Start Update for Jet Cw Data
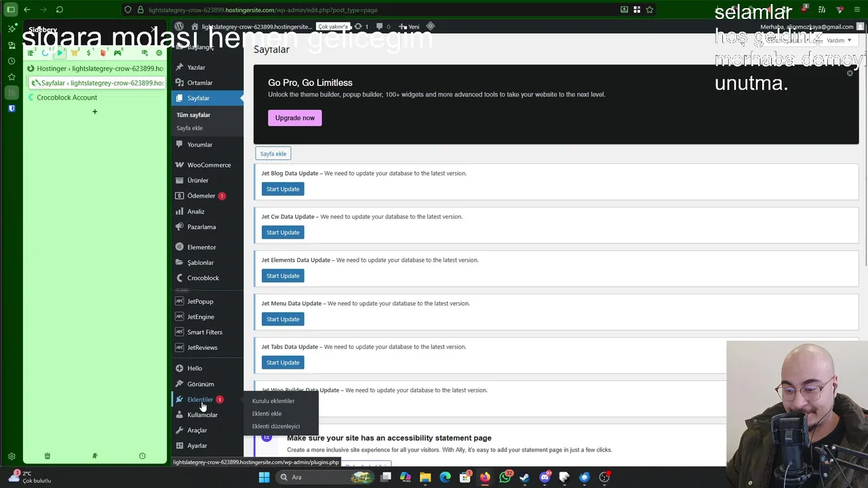Image resolution: width=868 pixels, height=488 pixels. click(x=283, y=232)
